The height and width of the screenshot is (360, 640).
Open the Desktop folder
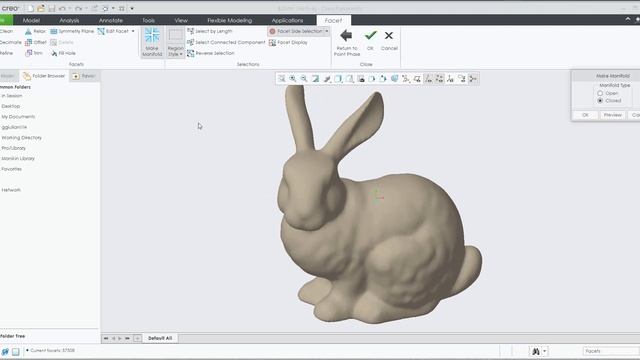click(x=11, y=106)
